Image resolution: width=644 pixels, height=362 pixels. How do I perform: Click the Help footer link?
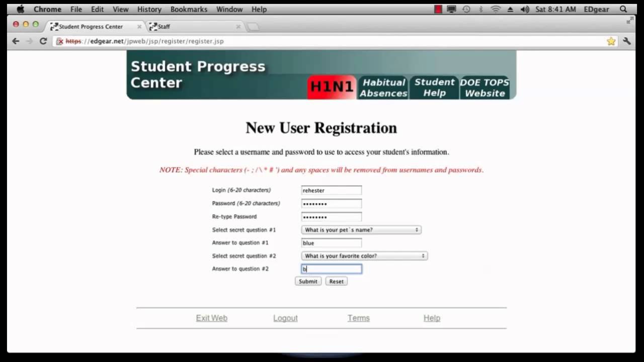click(432, 318)
